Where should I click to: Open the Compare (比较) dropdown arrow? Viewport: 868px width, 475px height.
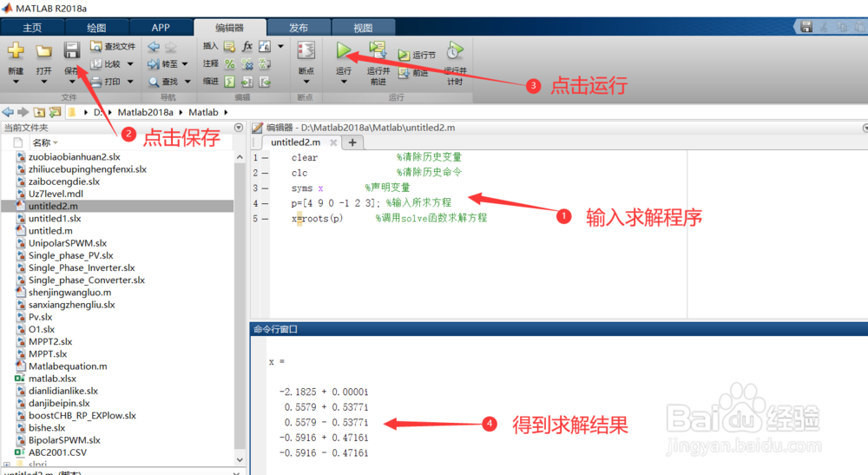click(x=130, y=64)
